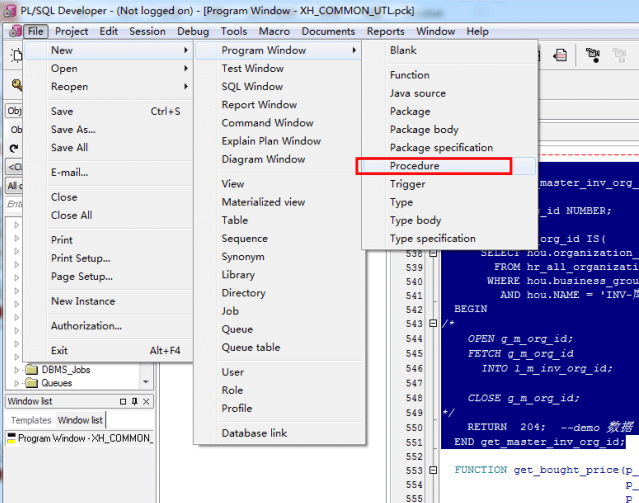Viewport: 639px width, 503px height.
Task: Click the new document icon in toolbar
Action: pyautogui.click(x=17, y=55)
